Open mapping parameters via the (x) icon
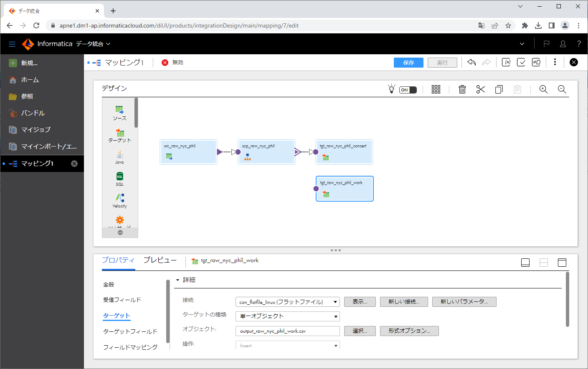The image size is (588, 369). click(x=506, y=62)
